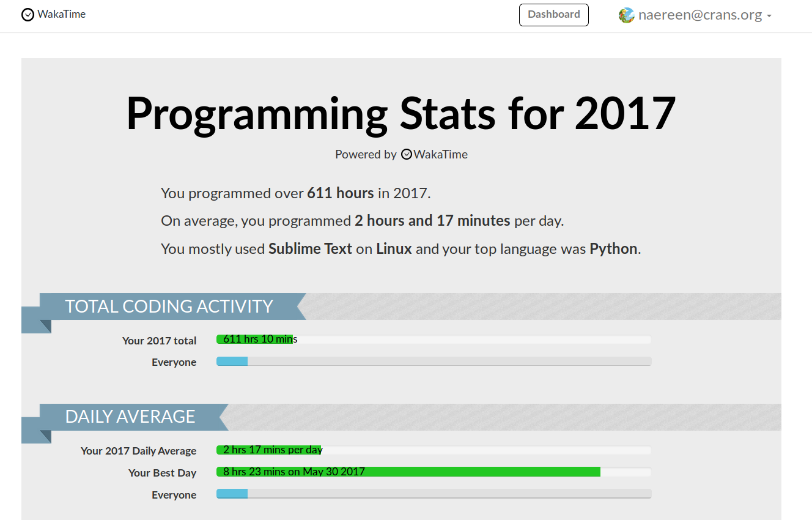Click the blue Everyone bar under Daily Average
Screen dimensions: 812x520
(x=232, y=494)
